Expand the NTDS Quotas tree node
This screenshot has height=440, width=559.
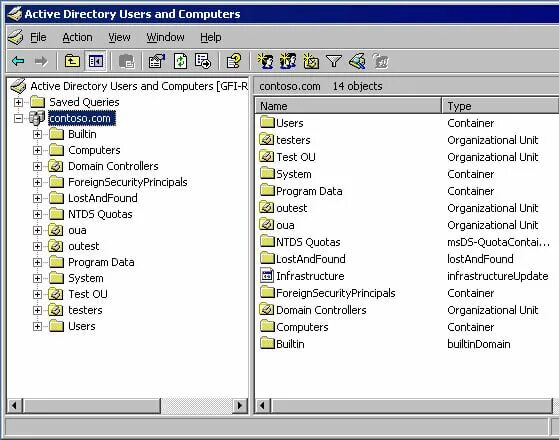pos(37,214)
